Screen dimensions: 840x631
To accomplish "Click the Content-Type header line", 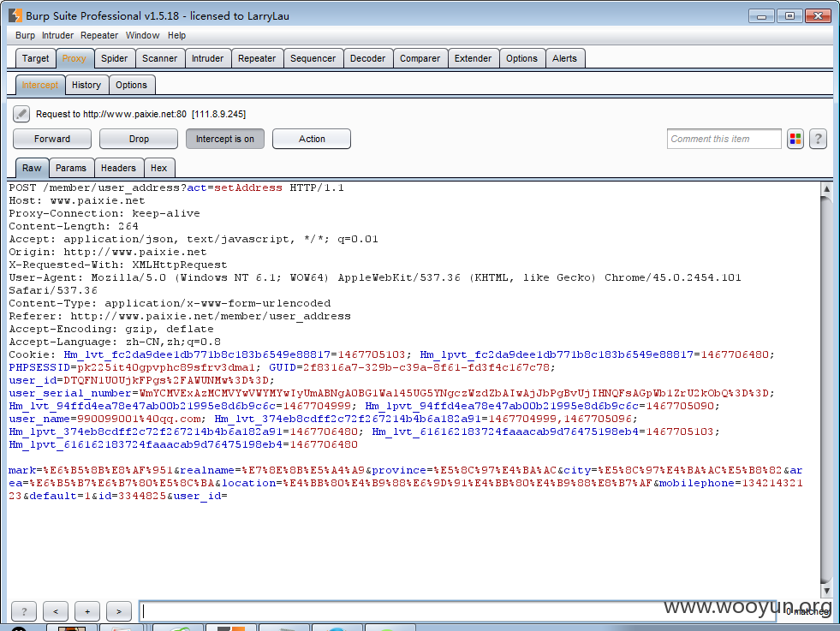I will (x=170, y=304).
